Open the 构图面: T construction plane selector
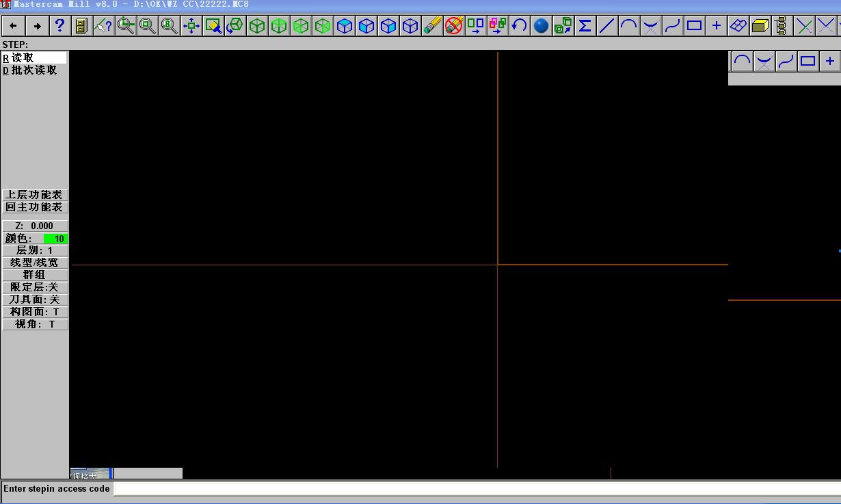The image size is (841, 504). pyautogui.click(x=35, y=312)
